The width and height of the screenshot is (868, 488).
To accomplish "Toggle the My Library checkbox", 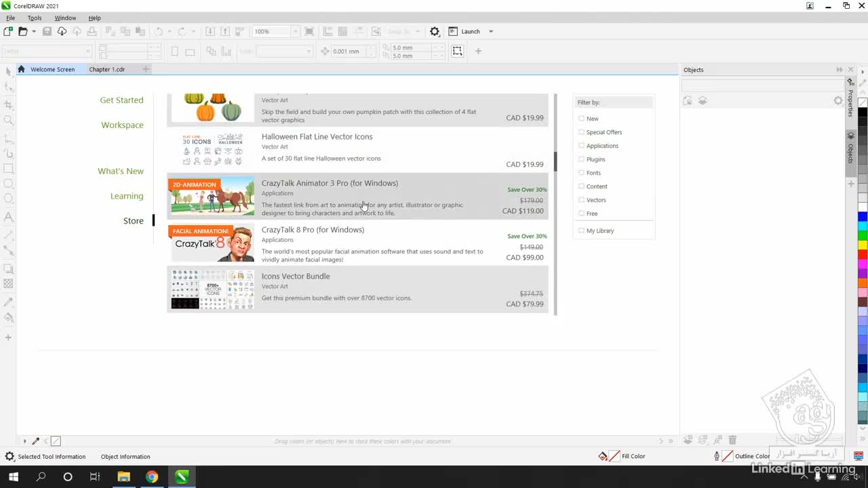I will [x=581, y=230].
